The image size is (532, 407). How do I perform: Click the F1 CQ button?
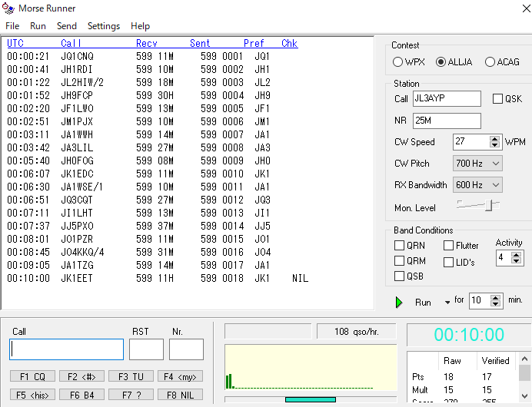point(32,376)
